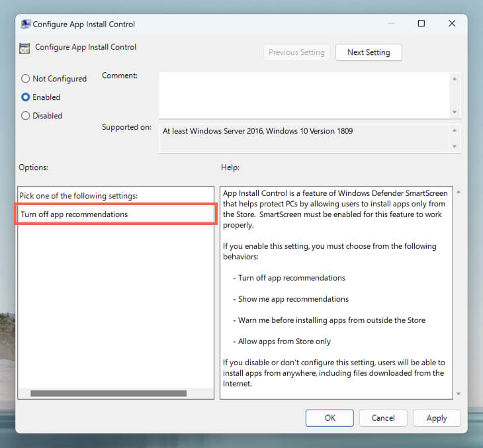This screenshot has height=448, width=483.
Task: Click the 'Supported on:' label
Action: (126, 127)
